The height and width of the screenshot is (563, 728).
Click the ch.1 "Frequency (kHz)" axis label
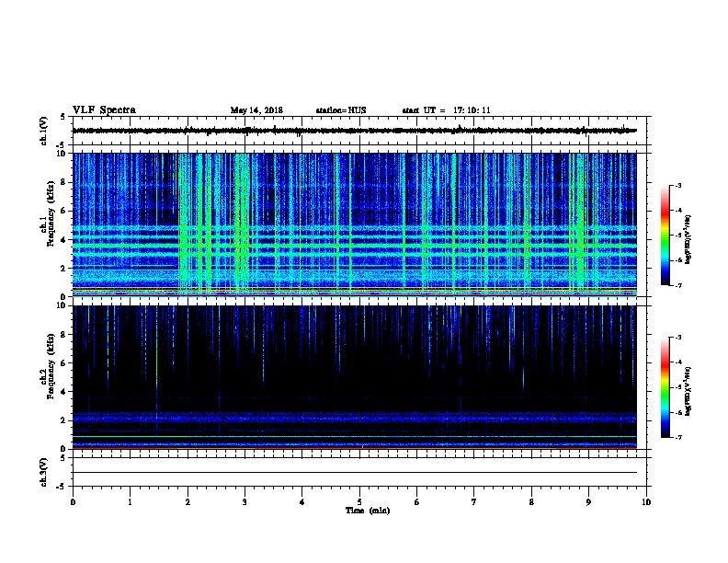(51, 213)
